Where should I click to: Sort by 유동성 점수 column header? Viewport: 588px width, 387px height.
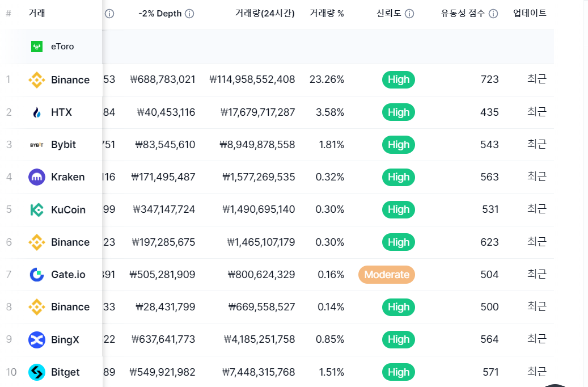[463, 14]
